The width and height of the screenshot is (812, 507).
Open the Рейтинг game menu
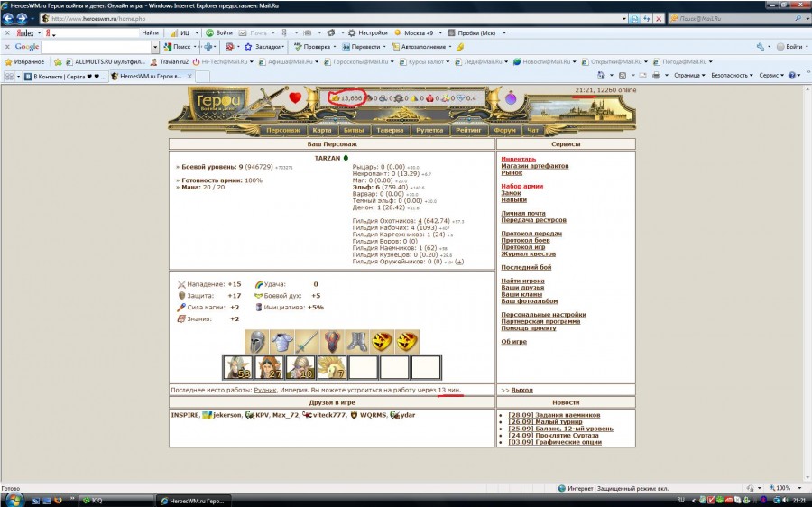click(468, 131)
